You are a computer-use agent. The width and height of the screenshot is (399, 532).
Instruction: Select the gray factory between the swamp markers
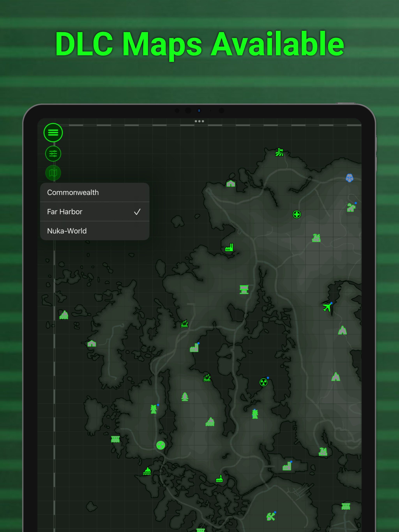[194, 347]
